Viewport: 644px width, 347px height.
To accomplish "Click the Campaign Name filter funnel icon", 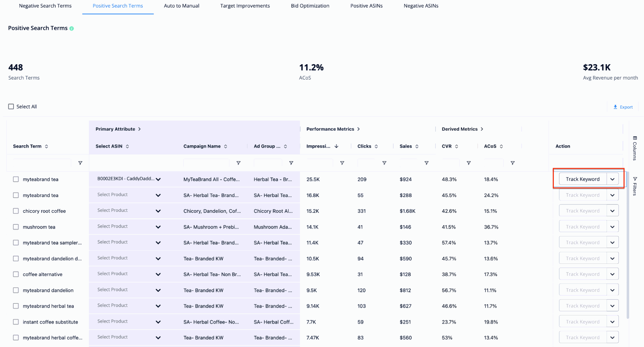I will click(238, 163).
